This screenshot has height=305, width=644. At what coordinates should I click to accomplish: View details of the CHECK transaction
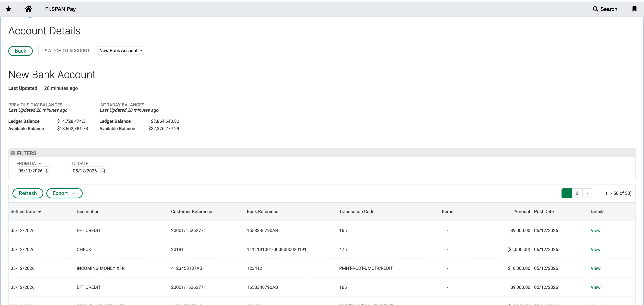(x=595, y=250)
